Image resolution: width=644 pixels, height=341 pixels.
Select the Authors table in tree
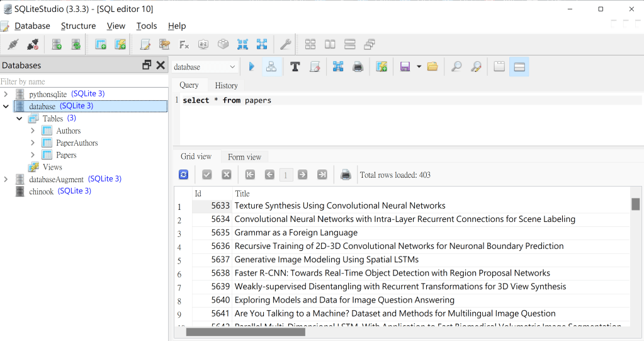68,131
